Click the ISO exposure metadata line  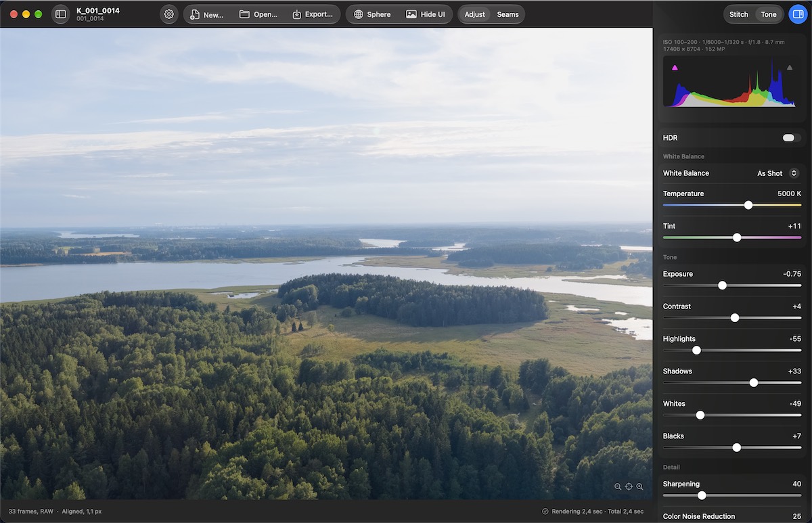click(724, 42)
